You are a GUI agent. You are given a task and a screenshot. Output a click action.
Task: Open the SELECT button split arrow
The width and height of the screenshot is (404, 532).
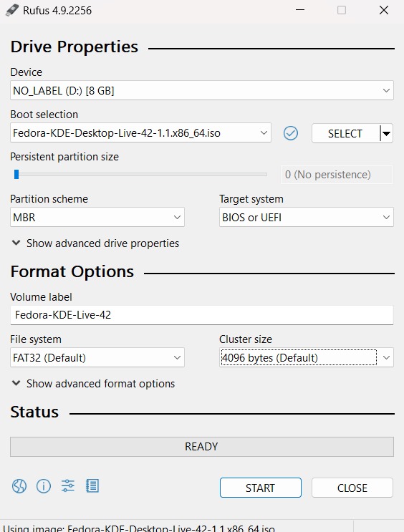coord(386,133)
